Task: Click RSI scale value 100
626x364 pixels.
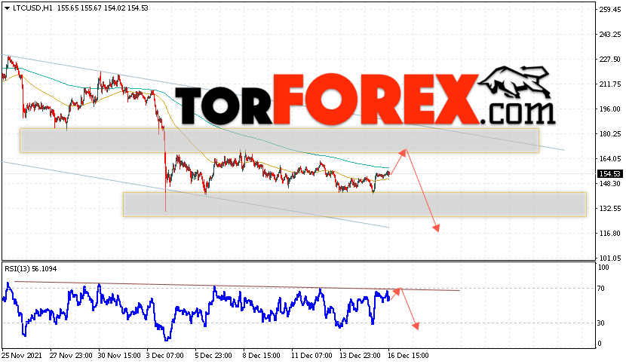Action: [603, 268]
